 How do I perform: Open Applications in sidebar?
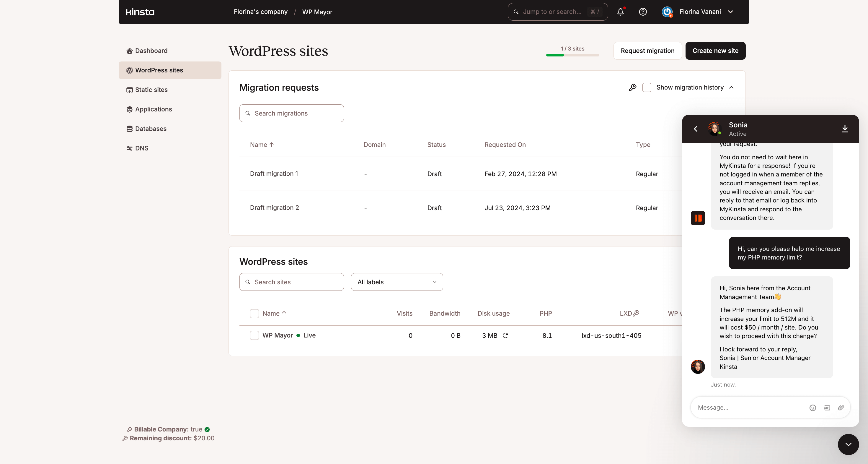(x=170, y=109)
